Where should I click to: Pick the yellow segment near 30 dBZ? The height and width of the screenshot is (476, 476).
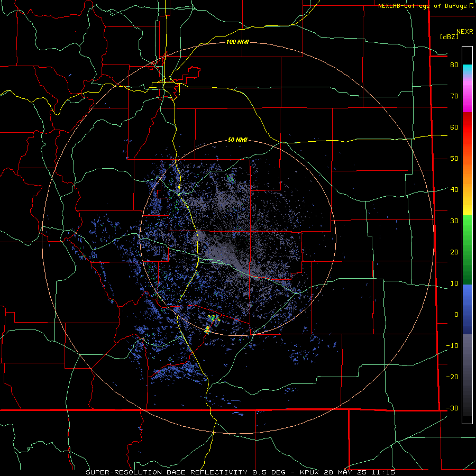tap(467, 209)
